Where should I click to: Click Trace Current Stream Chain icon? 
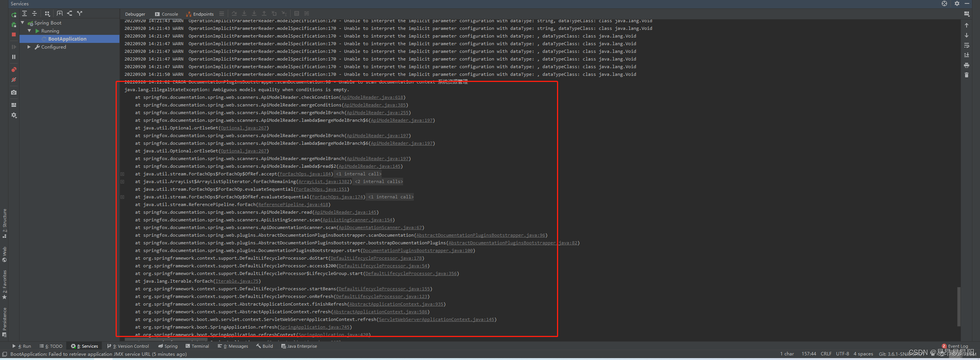click(307, 14)
